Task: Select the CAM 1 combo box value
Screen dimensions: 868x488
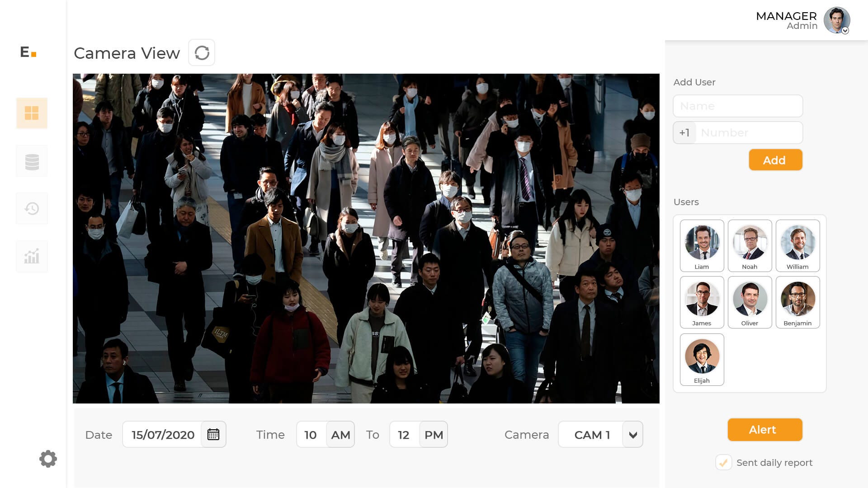Action: [592, 435]
